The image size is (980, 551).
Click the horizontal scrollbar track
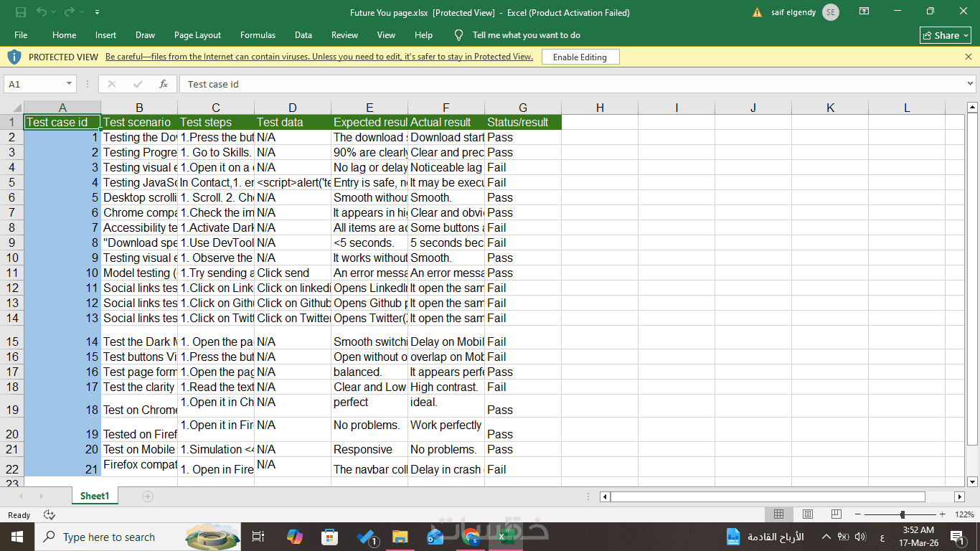point(768,496)
